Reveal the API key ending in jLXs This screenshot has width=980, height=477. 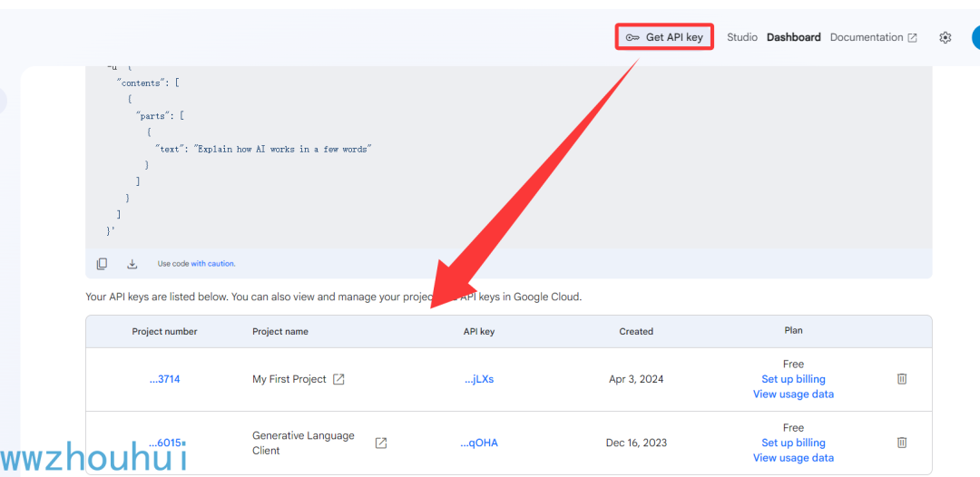479,379
